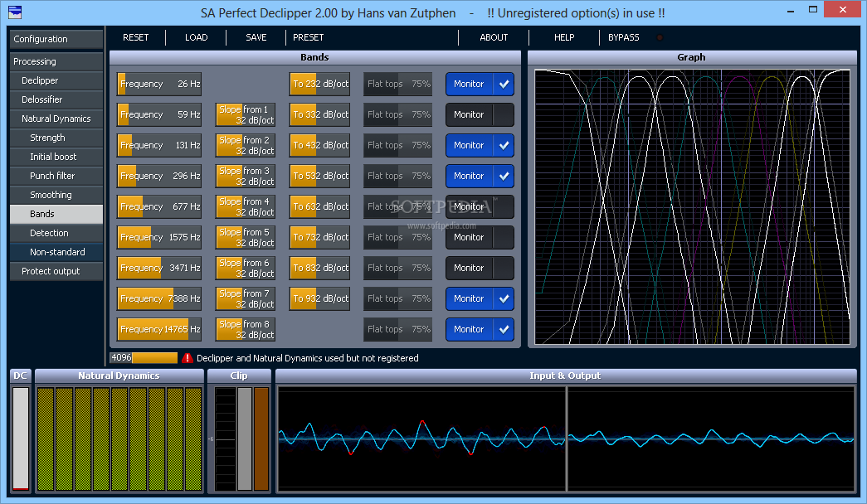Screen dimensions: 867x504
Task: Click the BYPASS indicator light
Action: [x=660, y=37]
